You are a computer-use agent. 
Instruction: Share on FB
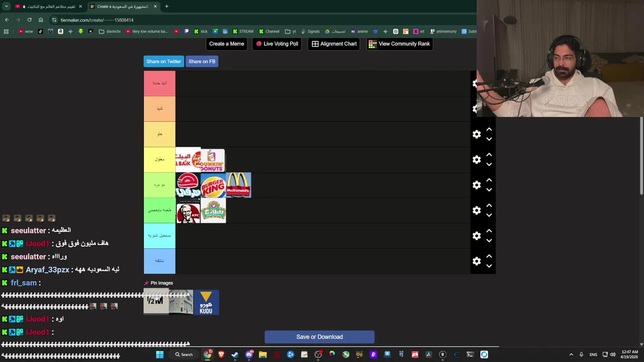point(202,61)
